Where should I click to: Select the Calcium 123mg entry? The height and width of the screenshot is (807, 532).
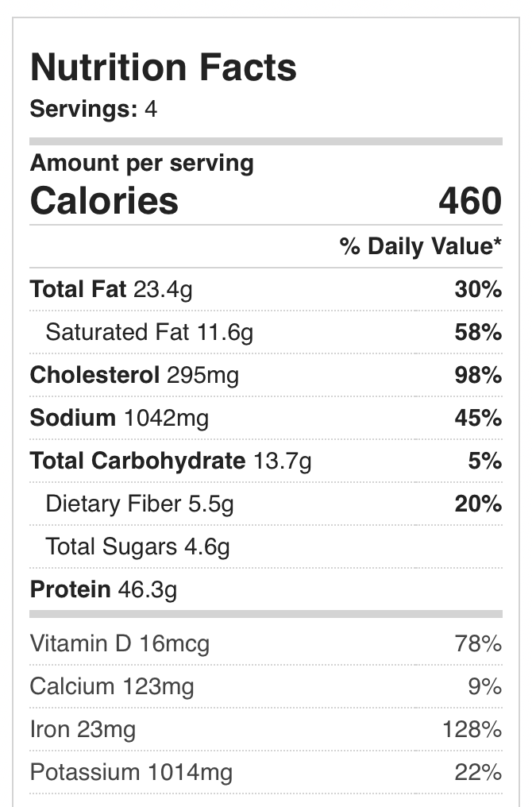[112, 686]
